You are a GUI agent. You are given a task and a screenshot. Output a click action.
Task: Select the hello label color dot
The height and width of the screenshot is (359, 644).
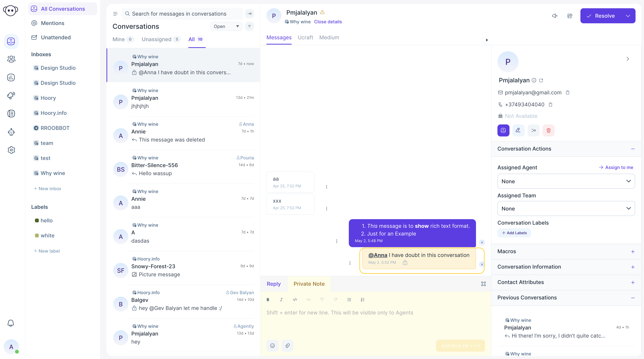click(x=37, y=221)
